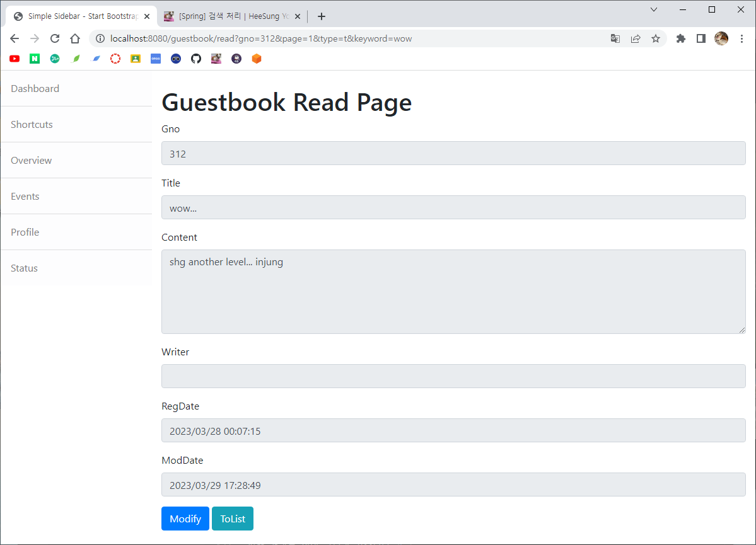Click the ModDate field value
Image resolution: width=756 pixels, height=545 pixels.
point(453,485)
